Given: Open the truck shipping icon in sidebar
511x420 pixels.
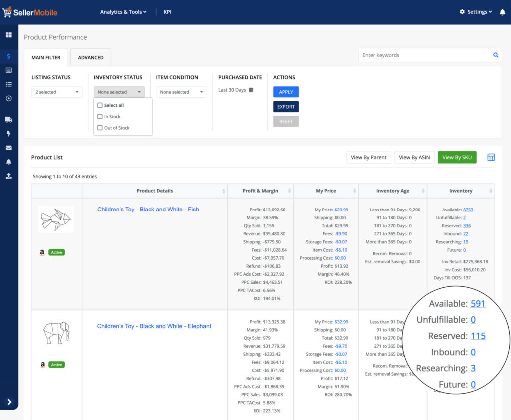Looking at the screenshot, I should tap(8, 120).
